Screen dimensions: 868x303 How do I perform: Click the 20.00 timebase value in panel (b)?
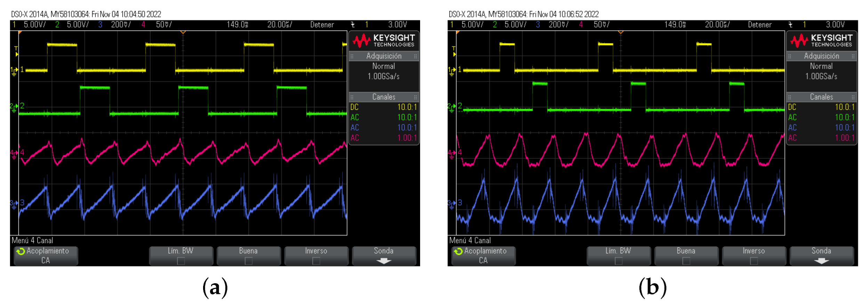(x=717, y=25)
